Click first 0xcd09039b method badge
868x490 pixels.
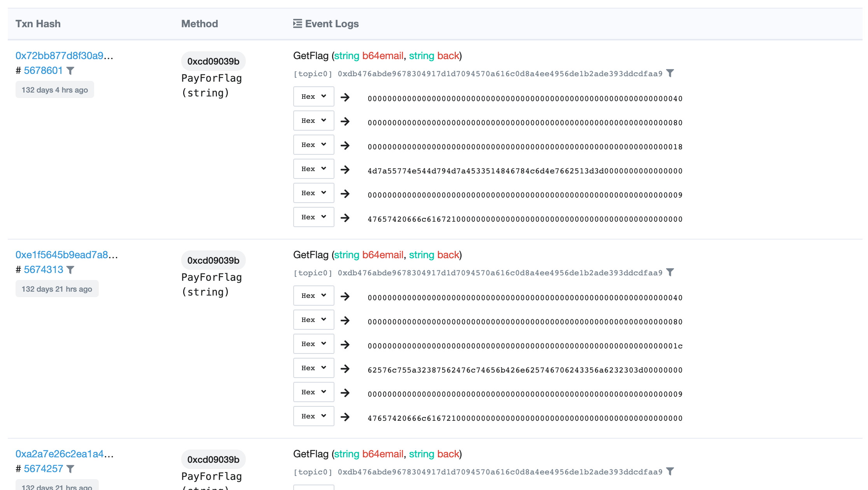213,61
